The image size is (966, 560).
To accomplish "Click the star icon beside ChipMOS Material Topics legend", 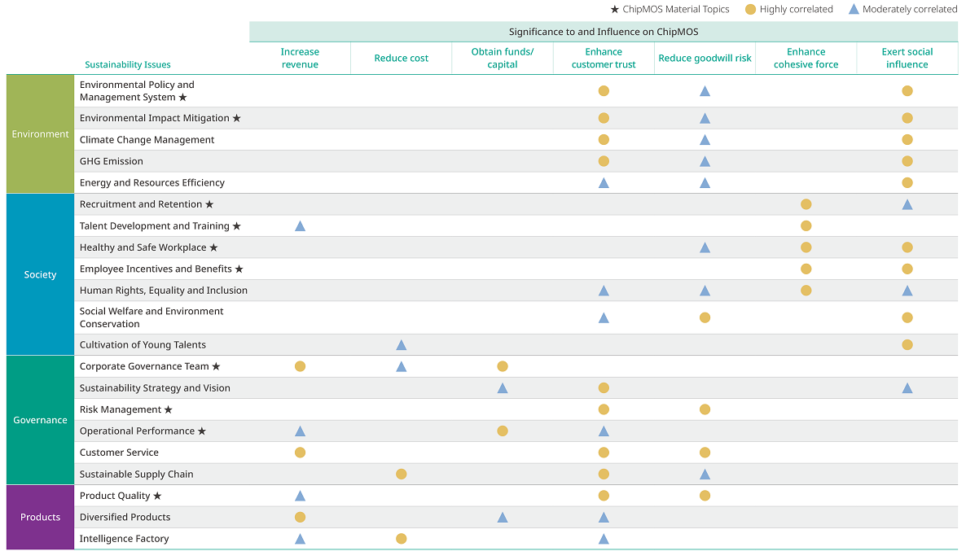I will click(615, 9).
